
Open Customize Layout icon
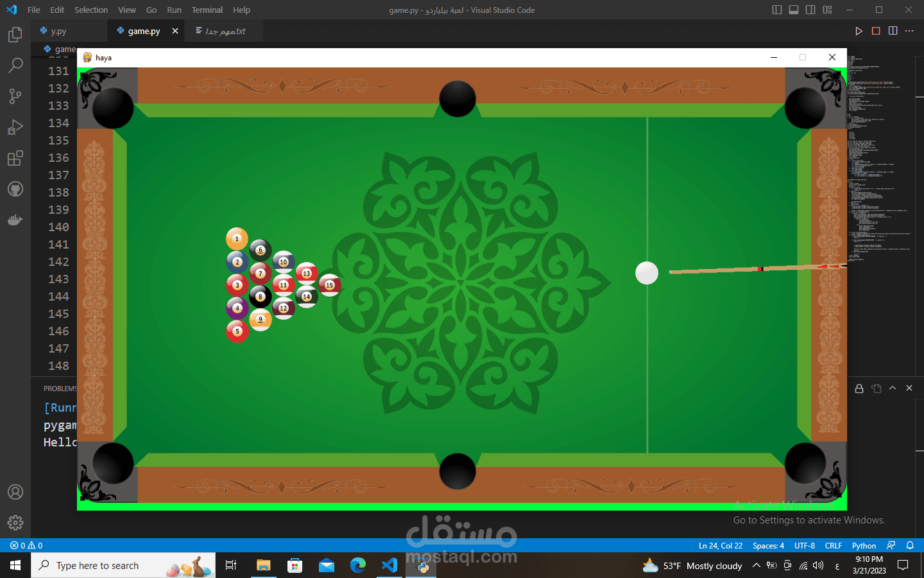coord(828,10)
